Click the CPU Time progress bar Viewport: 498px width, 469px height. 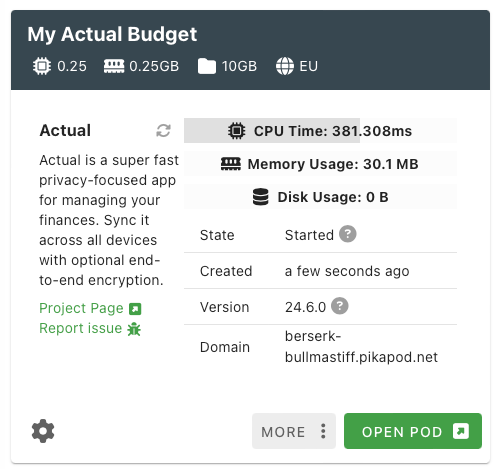tap(320, 131)
